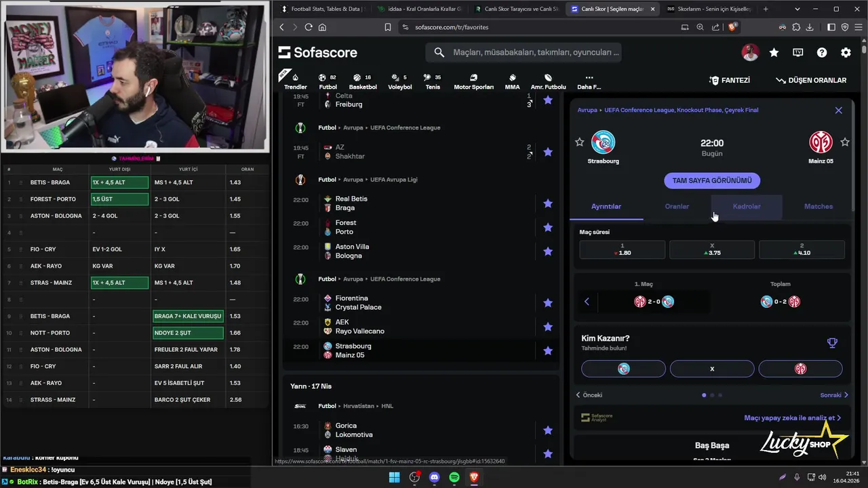The width and height of the screenshot is (868, 488).
Task: Open favorites star in Sofascore header
Action: click(x=774, y=52)
